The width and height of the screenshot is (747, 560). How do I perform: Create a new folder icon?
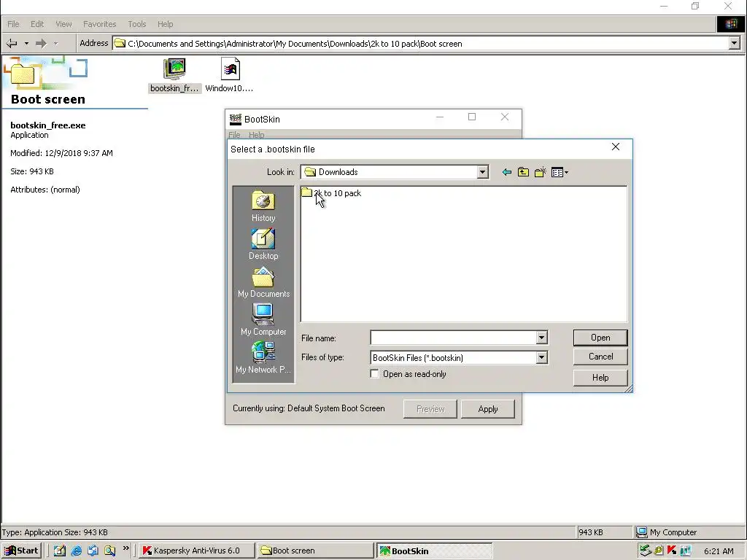coord(540,172)
